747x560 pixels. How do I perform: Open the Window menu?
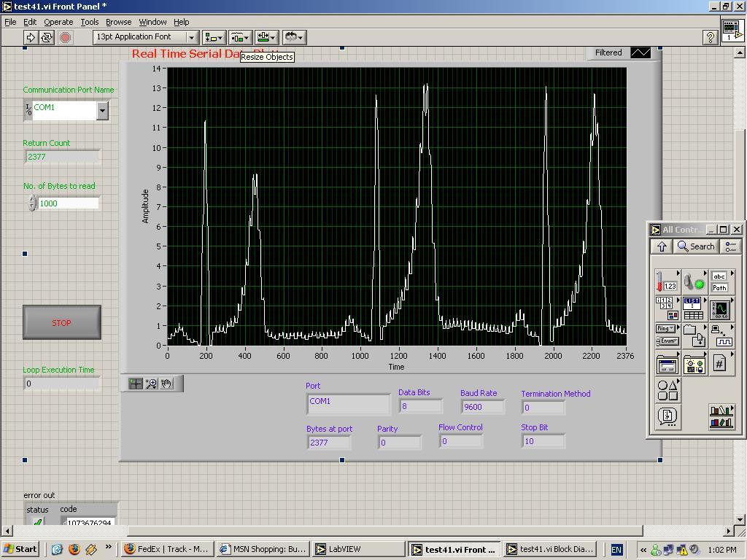[x=152, y=22]
